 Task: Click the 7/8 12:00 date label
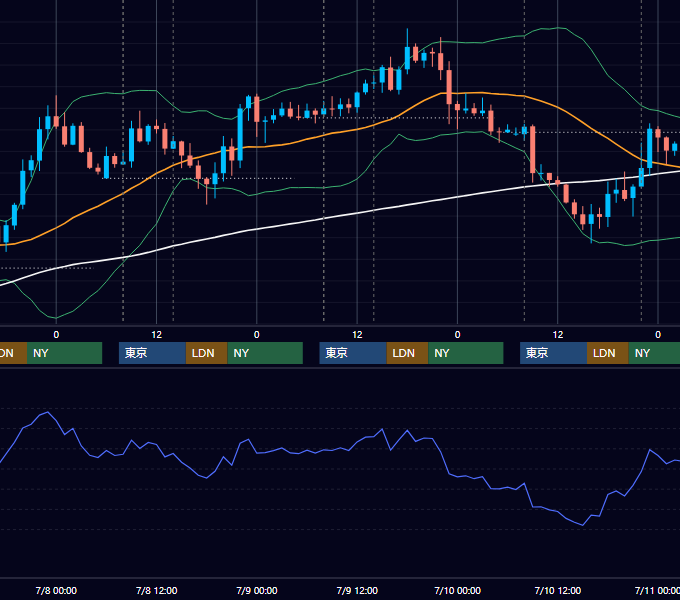pyautogui.click(x=157, y=590)
